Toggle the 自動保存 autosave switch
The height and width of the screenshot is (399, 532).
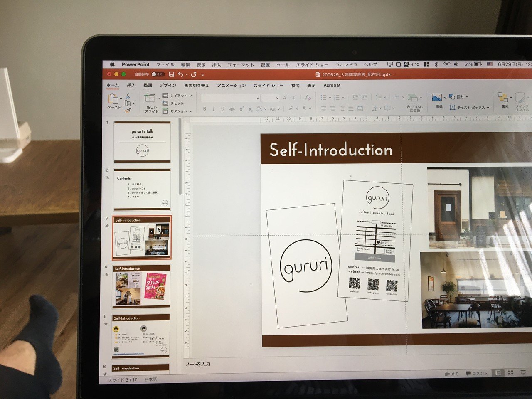(x=157, y=74)
